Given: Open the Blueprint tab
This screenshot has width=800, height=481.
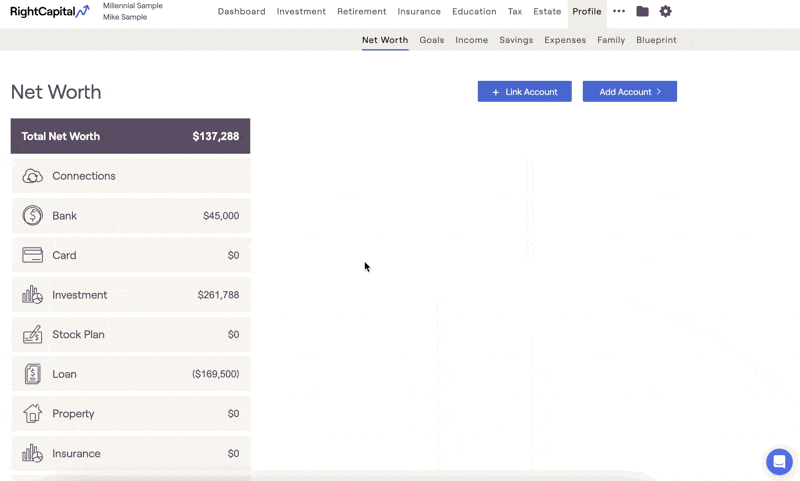Looking at the screenshot, I should coord(656,40).
